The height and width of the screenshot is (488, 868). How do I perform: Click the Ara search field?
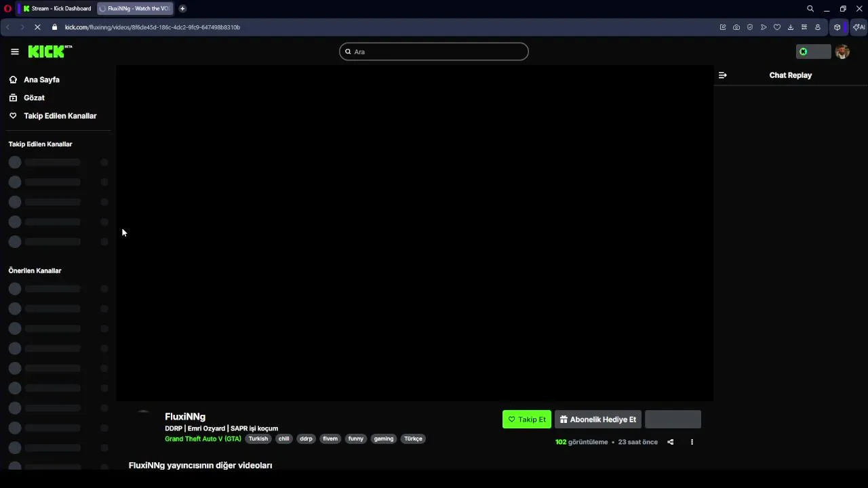point(434,52)
